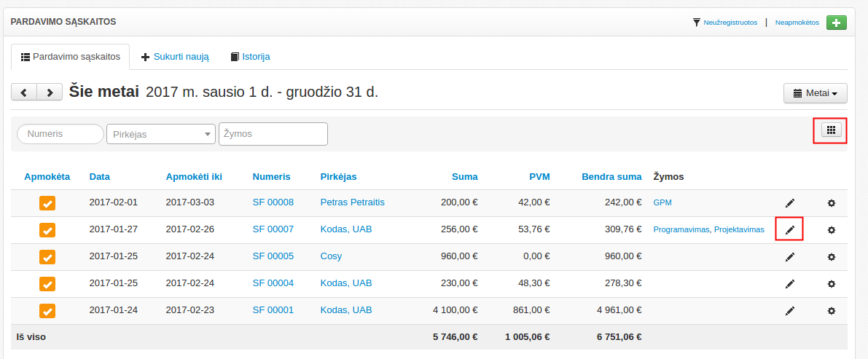Click the Numeris search input field
The height and width of the screenshot is (359, 868).
pyautogui.click(x=60, y=134)
